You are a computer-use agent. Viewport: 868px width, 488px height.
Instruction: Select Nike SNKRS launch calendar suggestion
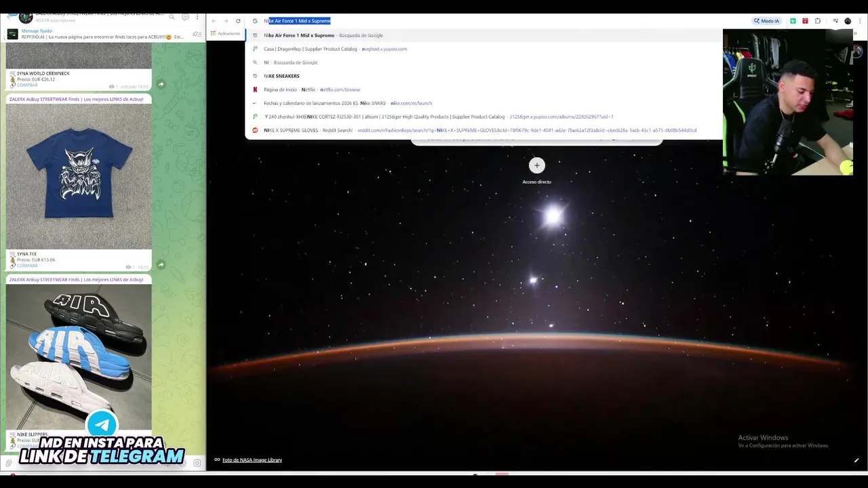(x=484, y=103)
